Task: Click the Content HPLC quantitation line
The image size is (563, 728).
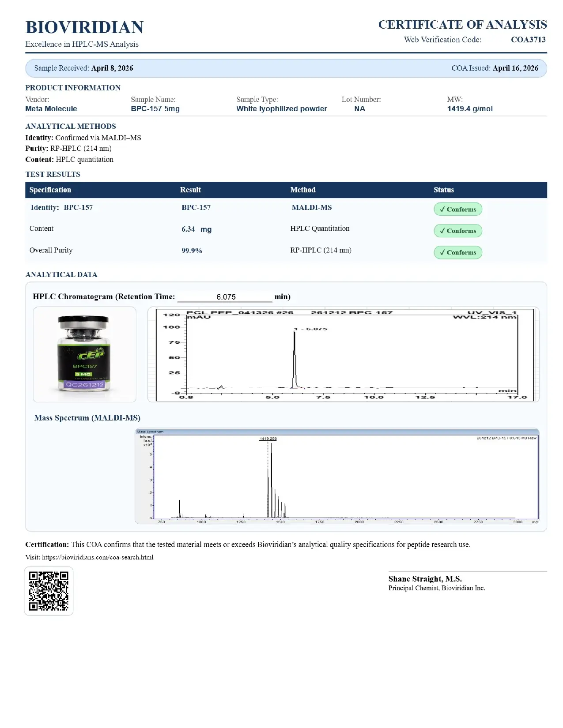Action: tap(69, 159)
